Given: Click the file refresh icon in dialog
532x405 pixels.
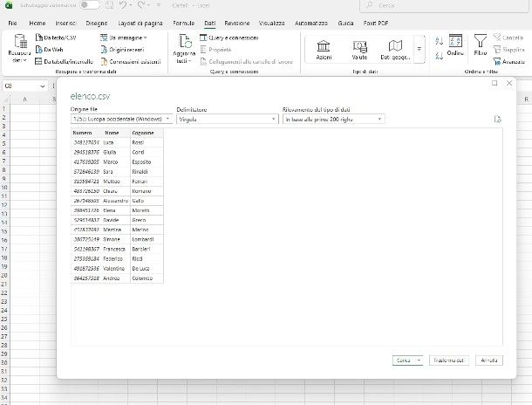Looking at the screenshot, I should click(497, 120).
